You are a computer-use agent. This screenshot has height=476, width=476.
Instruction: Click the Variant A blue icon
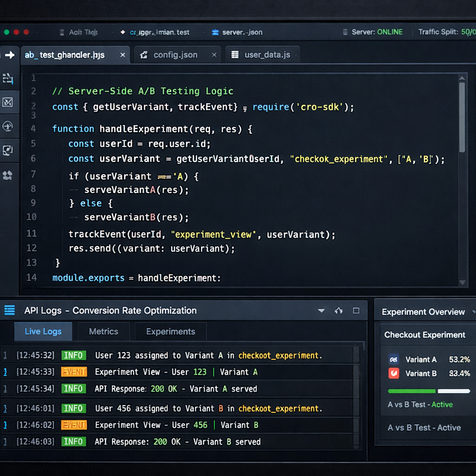coord(394,359)
